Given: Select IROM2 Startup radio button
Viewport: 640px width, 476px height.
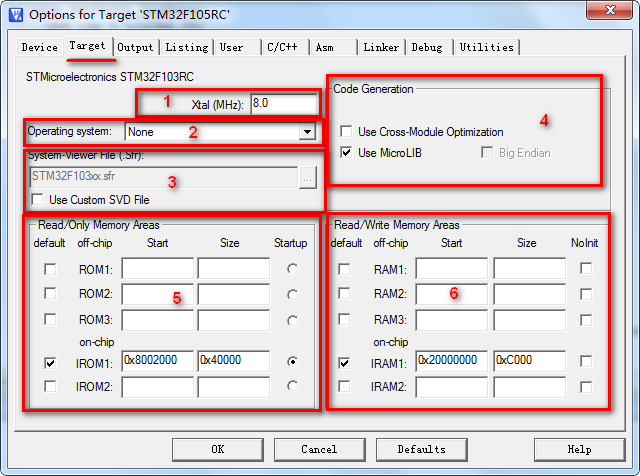Looking at the screenshot, I should [x=292, y=386].
